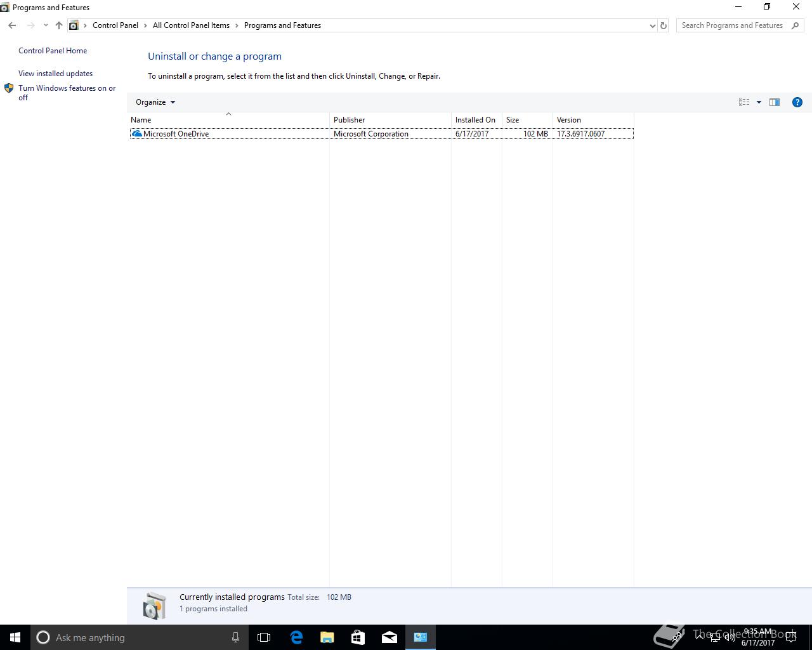Sort by Installed On column header
Image resolution: width=812 pixels, height=650 pixels.
pyautogui.click(x=476, y=119)
